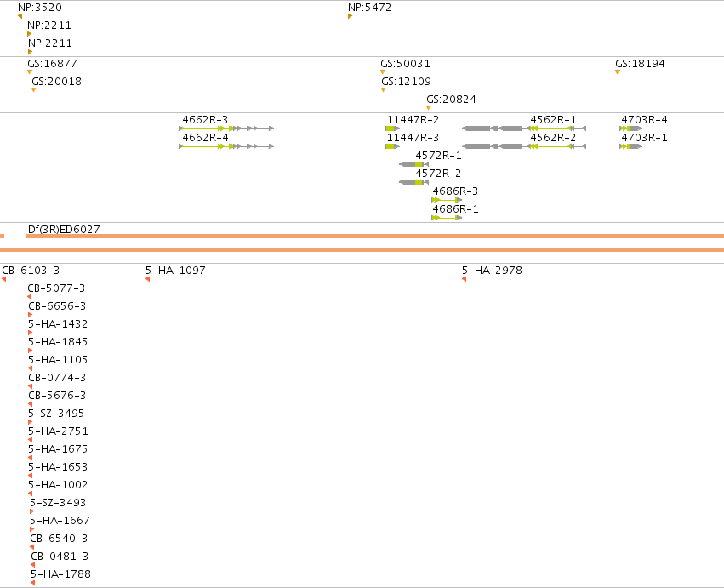The height and width of the screenshot is (588, 724).
Task: Click the triangle marker under NP:3520
Action: coord(20,16)
